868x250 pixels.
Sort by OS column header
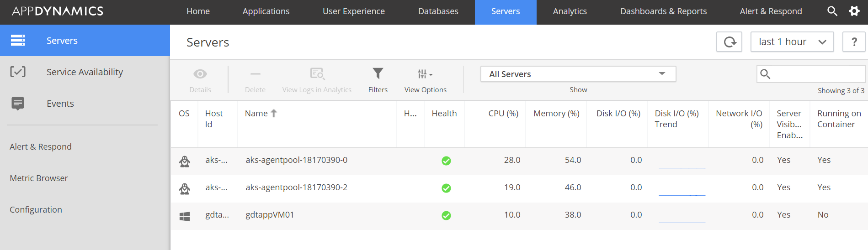tap(184, 113)
